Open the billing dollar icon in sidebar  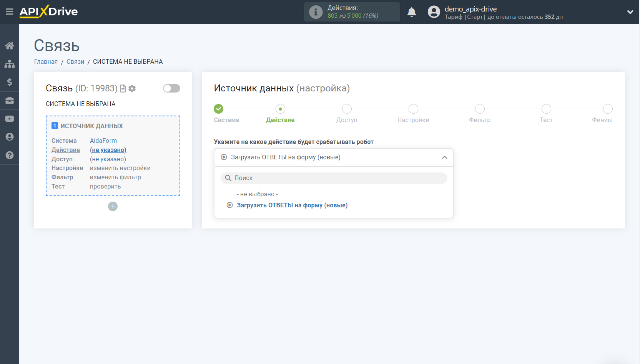point(10,82)
